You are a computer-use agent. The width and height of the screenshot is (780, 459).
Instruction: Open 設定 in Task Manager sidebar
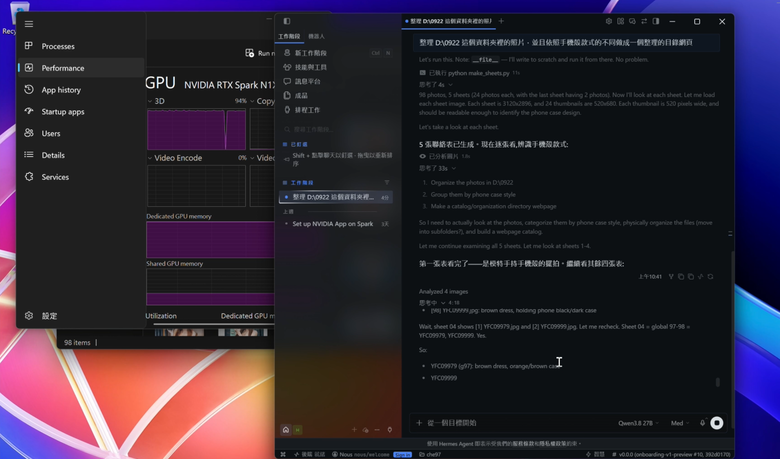point(81,316)
